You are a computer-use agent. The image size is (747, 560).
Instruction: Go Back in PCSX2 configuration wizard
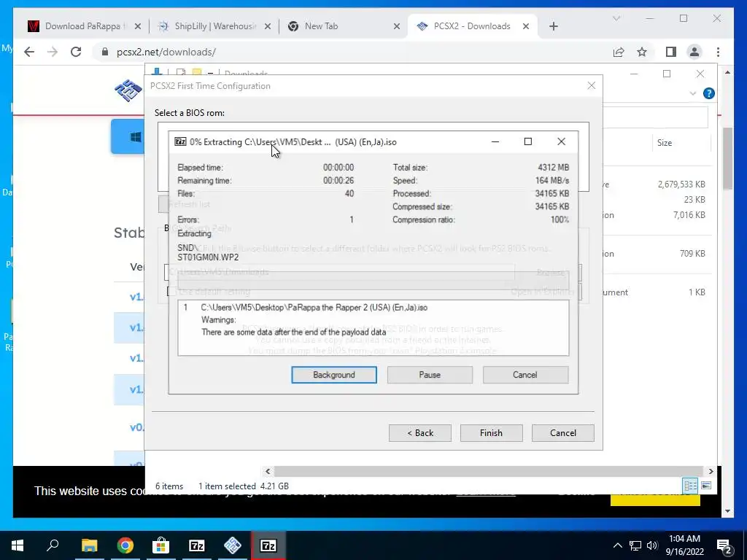click(419, 433)
